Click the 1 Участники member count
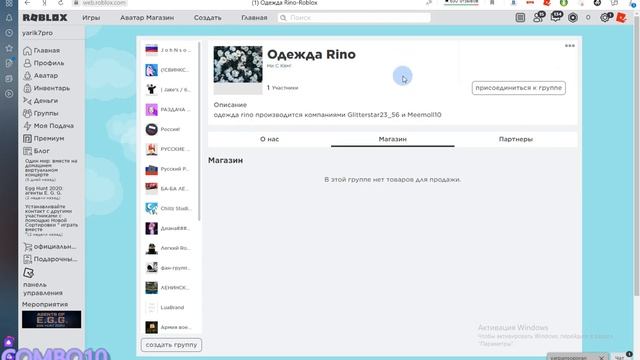640x360 pixels. 282,88
